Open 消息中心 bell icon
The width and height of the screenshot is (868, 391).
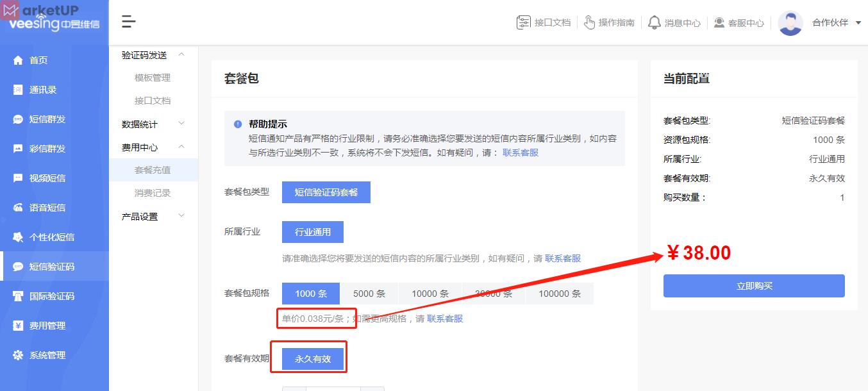tap(654, 22)
